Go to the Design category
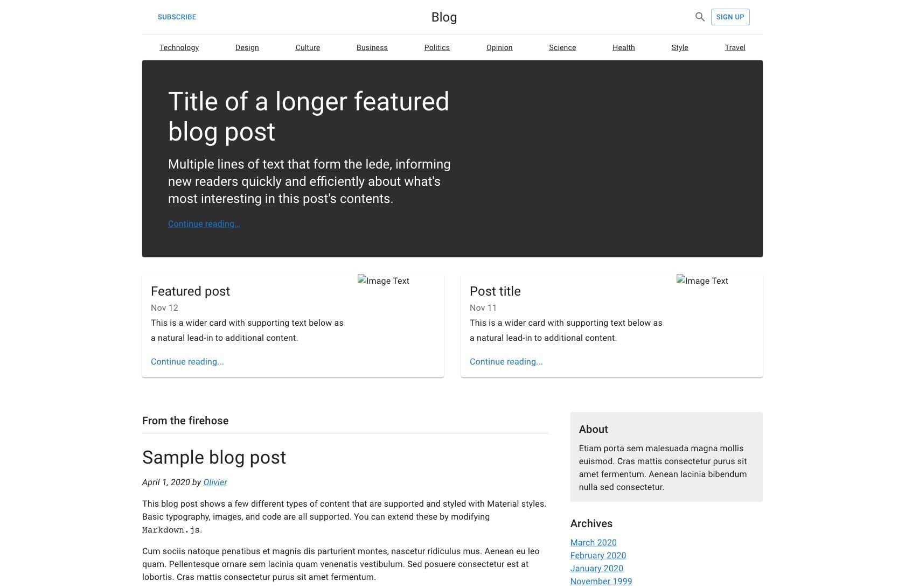Screen dimensions: 905x588 pos(247,47)
